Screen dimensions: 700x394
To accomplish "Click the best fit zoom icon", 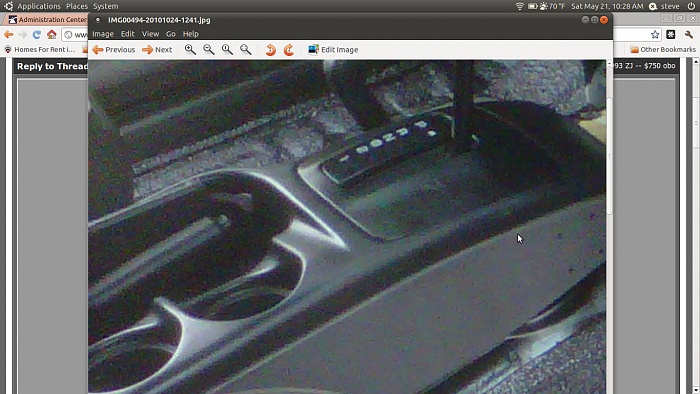I will tap(246, 50).
